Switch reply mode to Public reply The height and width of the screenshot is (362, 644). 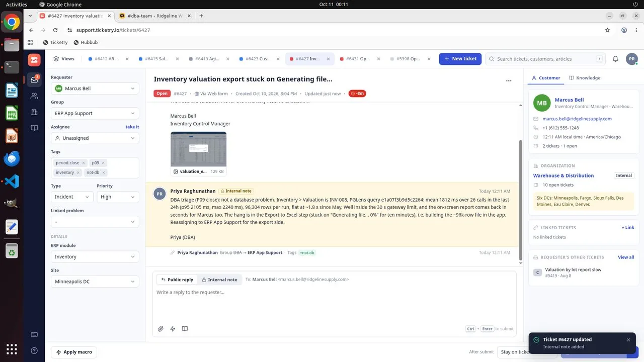coord(177,280)
